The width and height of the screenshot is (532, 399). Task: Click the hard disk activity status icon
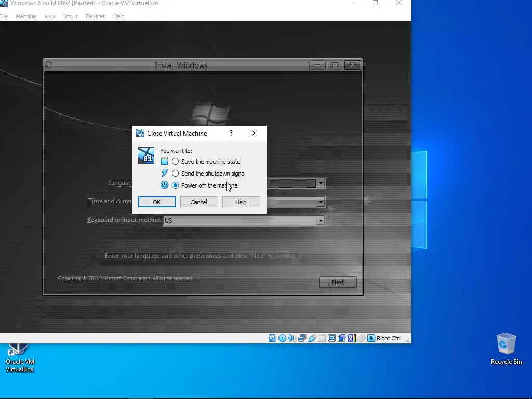(272, 338)
